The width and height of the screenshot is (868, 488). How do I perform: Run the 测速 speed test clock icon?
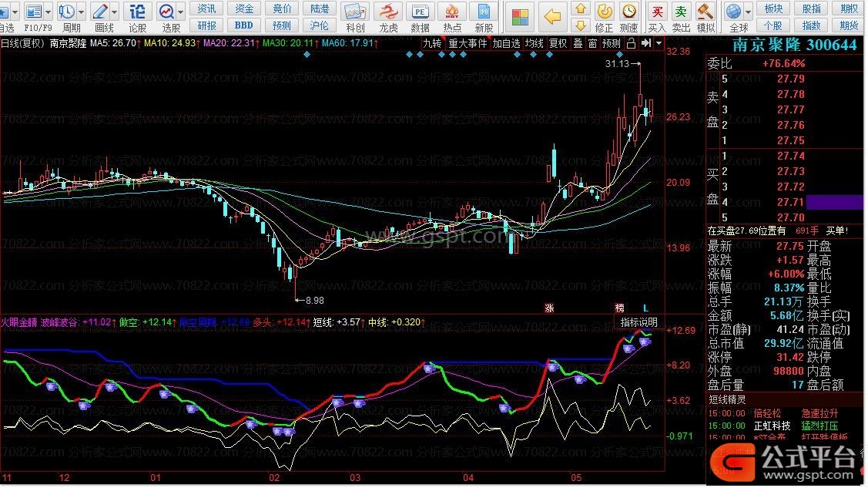coord(628,11)
